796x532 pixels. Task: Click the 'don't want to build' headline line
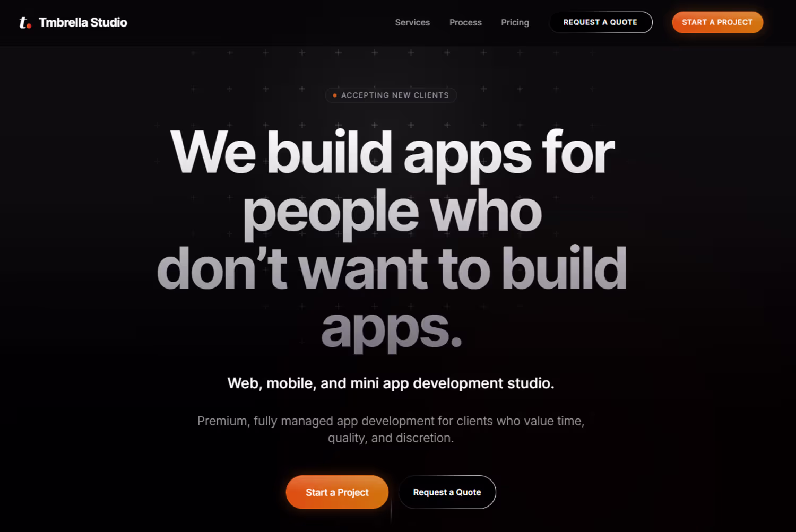point(392,268)
